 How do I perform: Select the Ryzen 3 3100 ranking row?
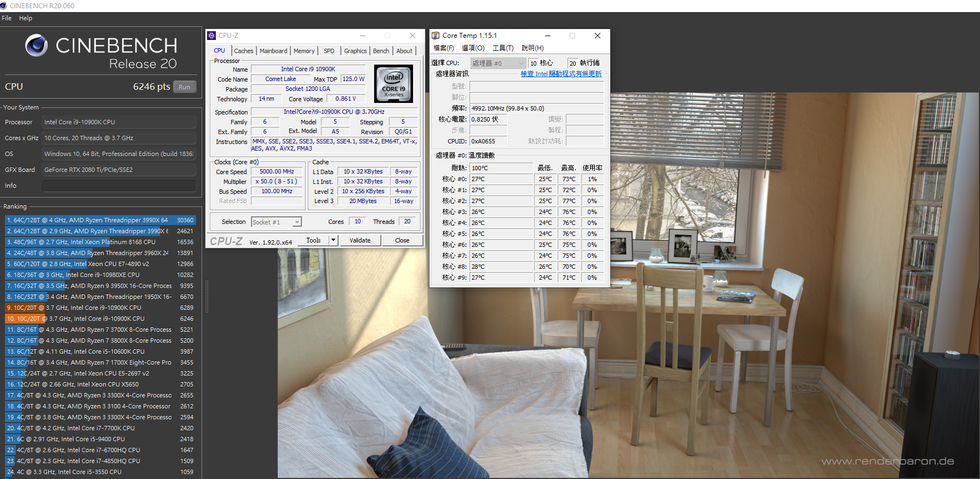tap(100, 406)
